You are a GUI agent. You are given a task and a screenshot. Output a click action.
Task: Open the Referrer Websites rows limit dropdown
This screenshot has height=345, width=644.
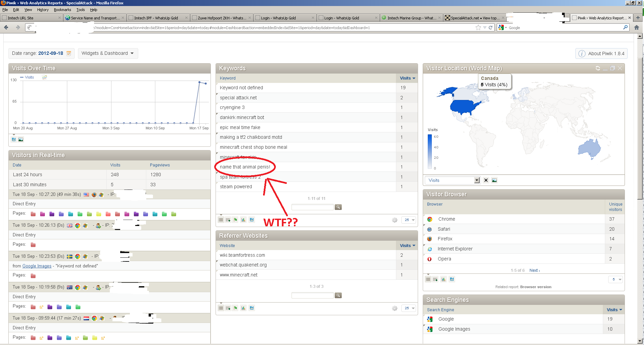click(409, 308)
